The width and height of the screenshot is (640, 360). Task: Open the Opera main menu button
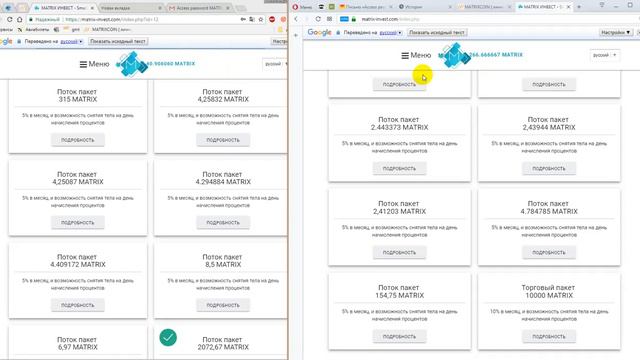(x=303, y=7)
